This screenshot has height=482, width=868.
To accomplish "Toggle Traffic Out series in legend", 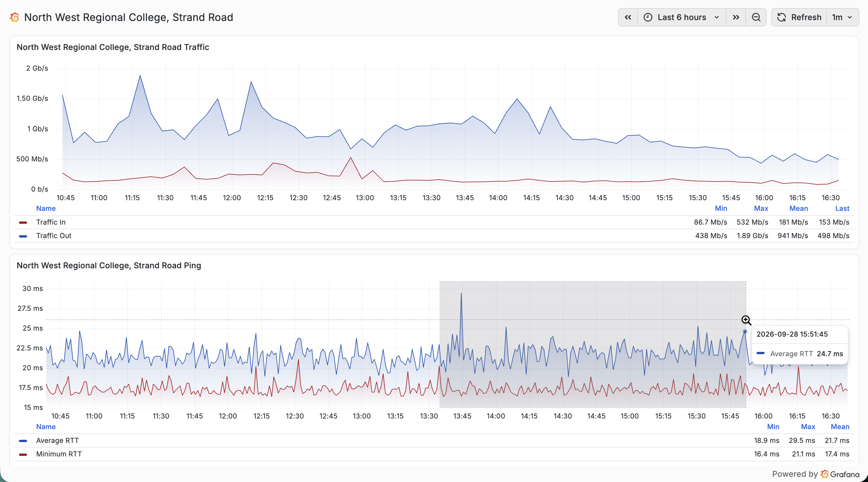I will tap(54, 236).
